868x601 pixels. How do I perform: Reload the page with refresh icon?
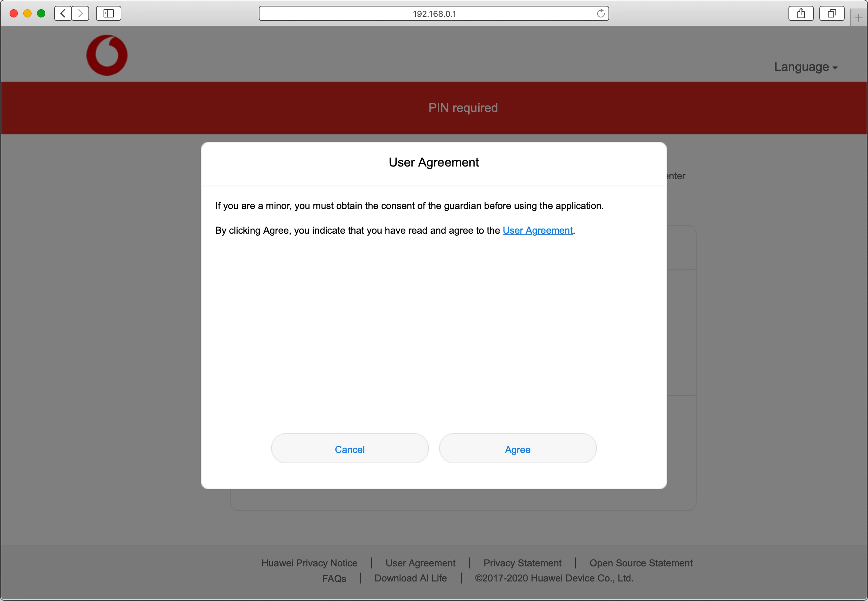click(601, 14)
